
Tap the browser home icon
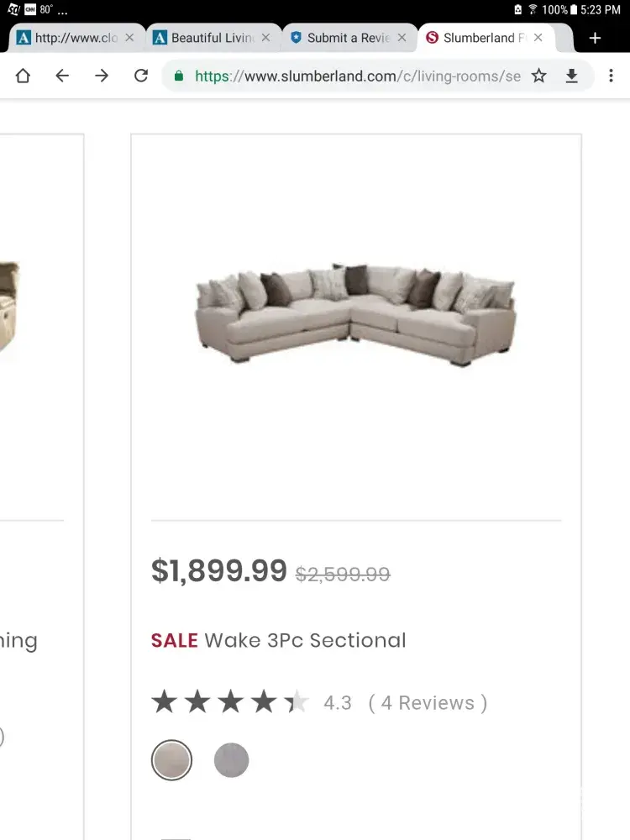click(x=23, y=76)
